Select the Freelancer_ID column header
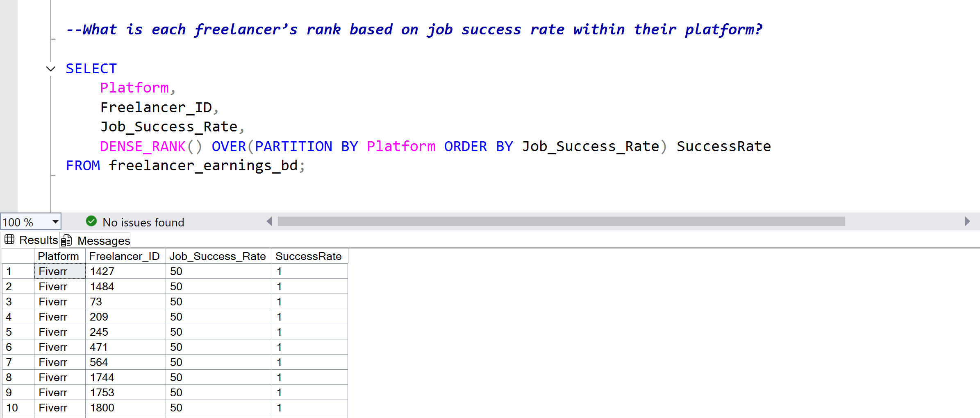 point(125,256)
